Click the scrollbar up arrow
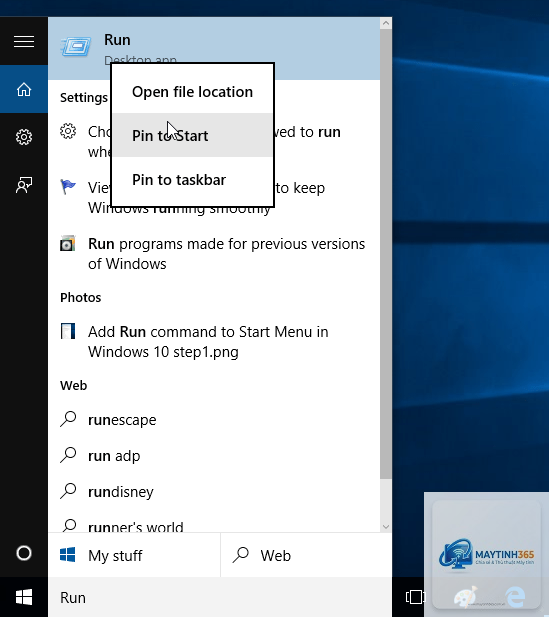Screen dimensions: 549x617 [x=386, y=23]
